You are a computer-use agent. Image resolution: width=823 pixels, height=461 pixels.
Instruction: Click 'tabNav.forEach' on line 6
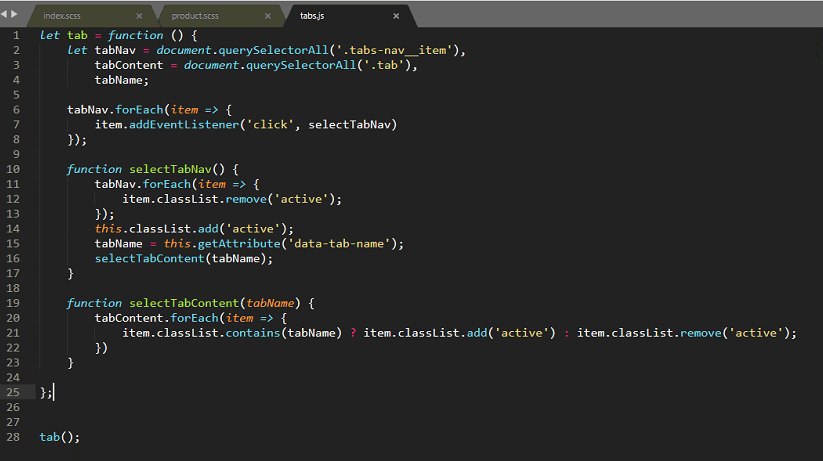coord(115,110)
